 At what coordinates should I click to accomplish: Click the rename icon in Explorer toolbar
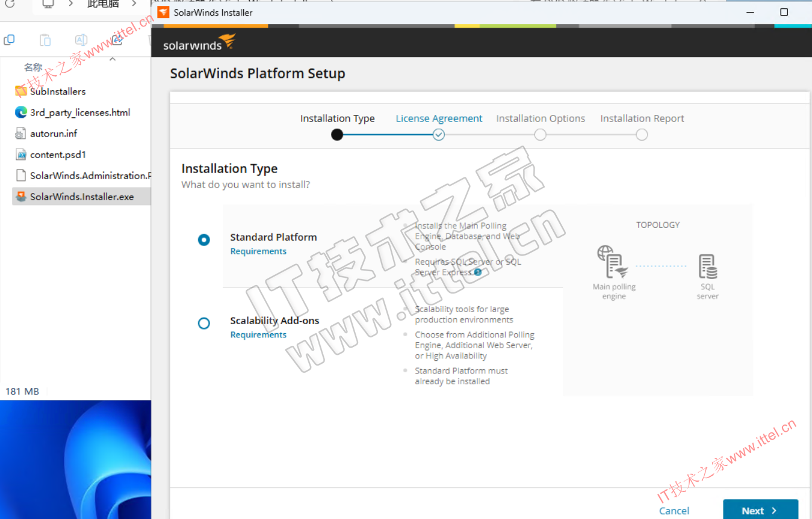81,40
